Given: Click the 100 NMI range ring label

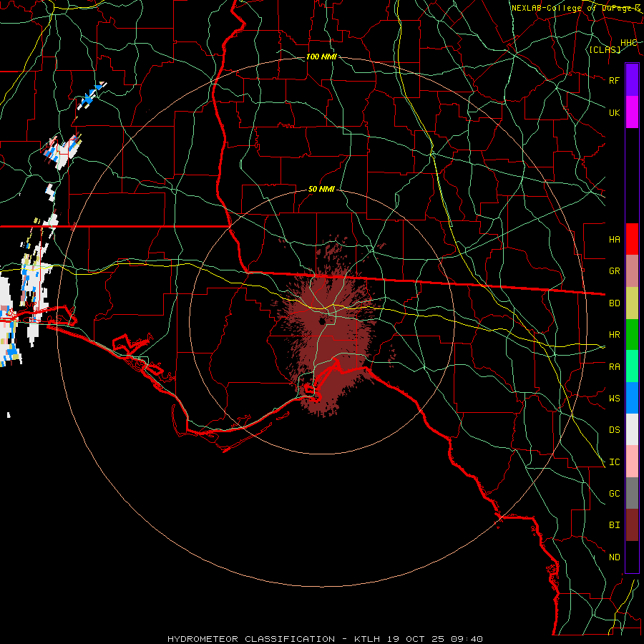Looking at the screenshot, I should pos(321,57).
